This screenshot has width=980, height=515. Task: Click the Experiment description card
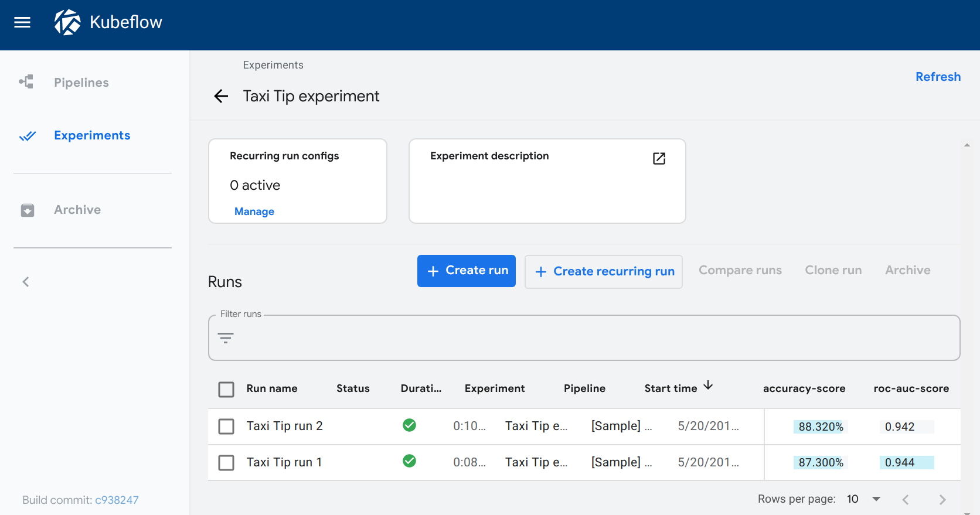point(547,181)
